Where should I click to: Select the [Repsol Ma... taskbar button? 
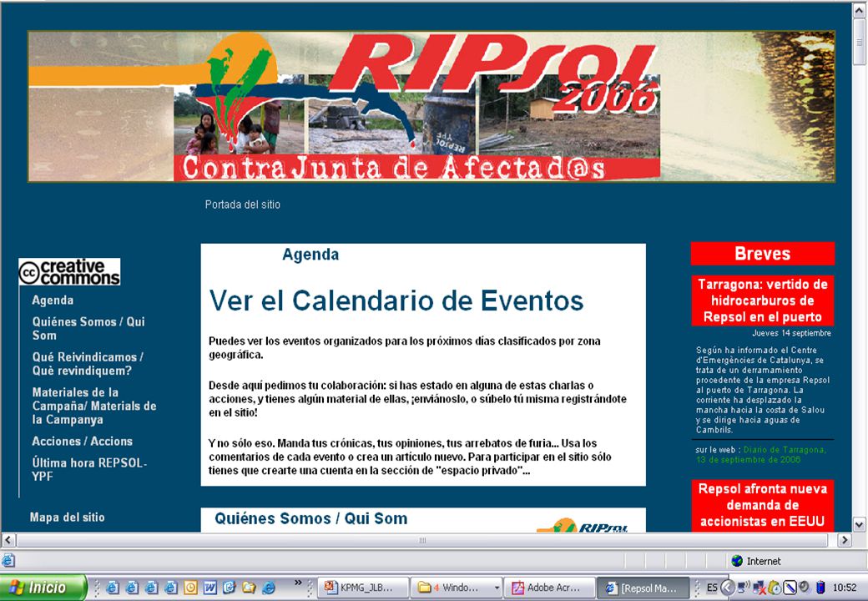(643, 587)
